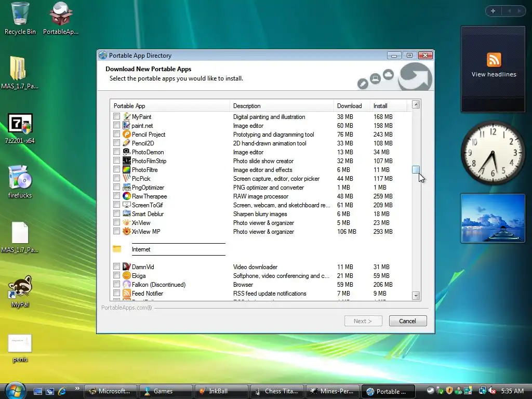The image size is (532, 399).
Task: Open the Windows Start orb
Action: [x=15, y=391]
